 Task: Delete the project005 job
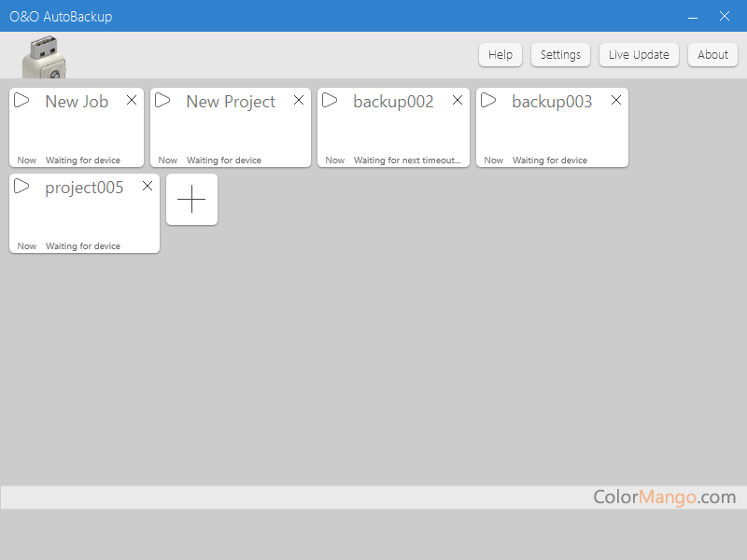(x=148, y=186)
